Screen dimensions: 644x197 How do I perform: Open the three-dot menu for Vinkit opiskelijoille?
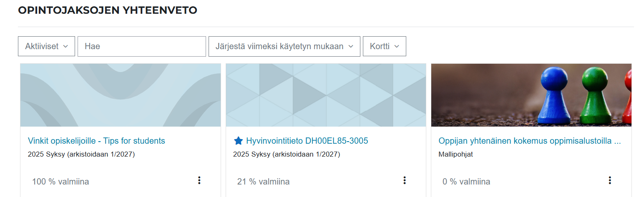(x=199, y=180)
